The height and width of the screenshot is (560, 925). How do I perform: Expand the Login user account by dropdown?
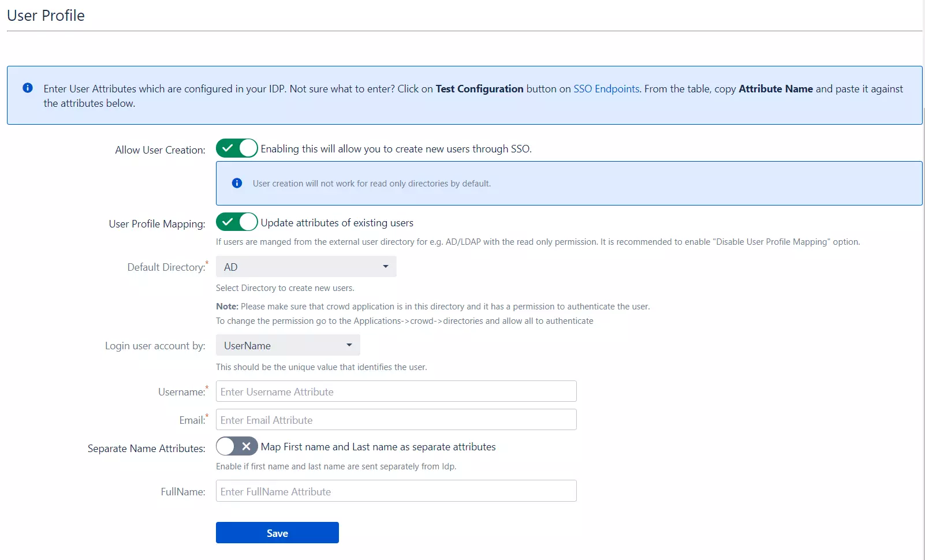288,345
